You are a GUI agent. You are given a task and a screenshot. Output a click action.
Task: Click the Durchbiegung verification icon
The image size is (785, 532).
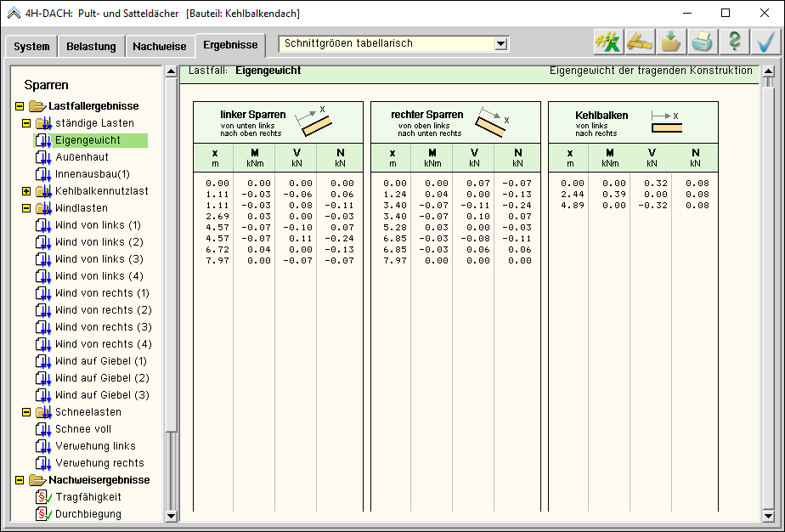43,514
